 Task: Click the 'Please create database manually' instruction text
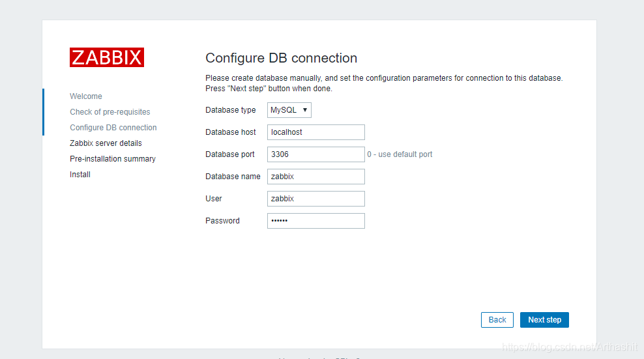[384, 83]
